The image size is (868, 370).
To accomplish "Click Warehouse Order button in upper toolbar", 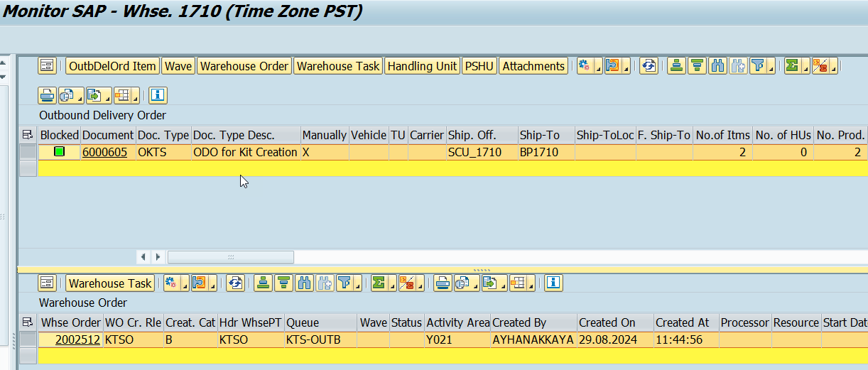I will pyautogui.click(x=244, y=66).
